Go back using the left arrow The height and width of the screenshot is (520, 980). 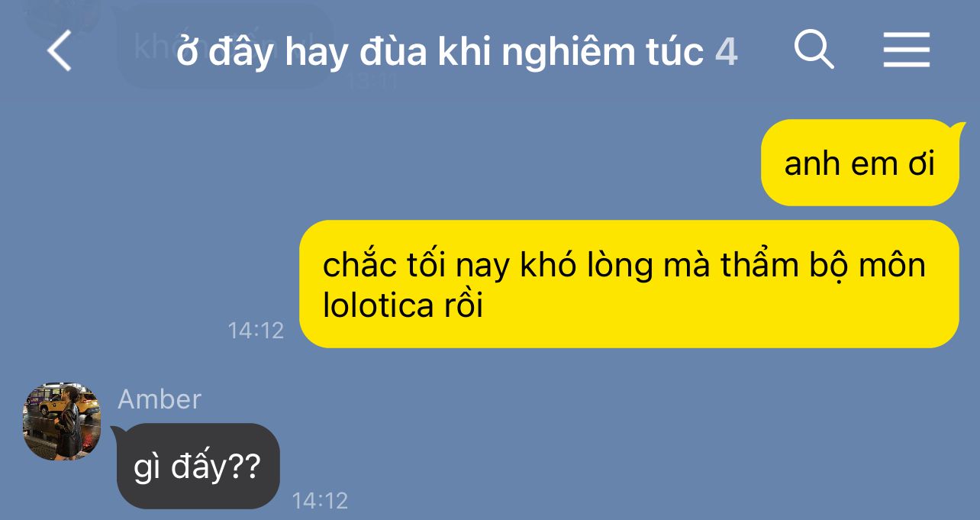click(60, 52)
